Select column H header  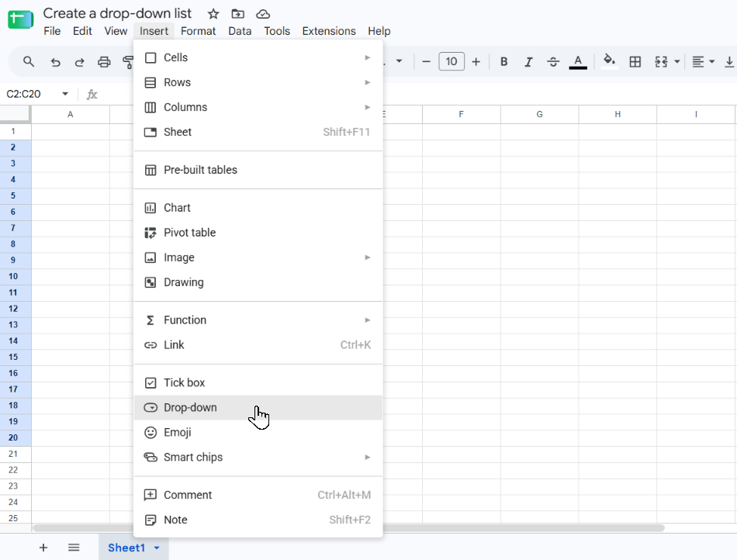[x=618, y=114]
